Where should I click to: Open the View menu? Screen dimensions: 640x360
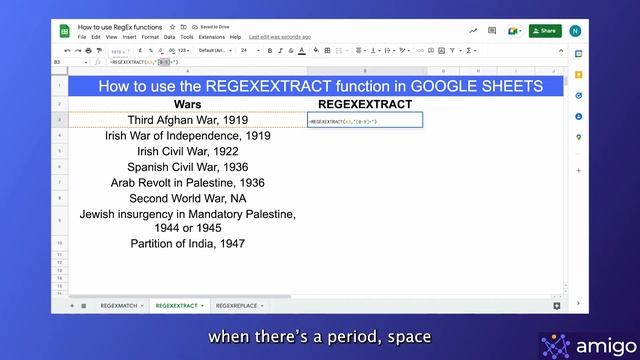point(111,37)
